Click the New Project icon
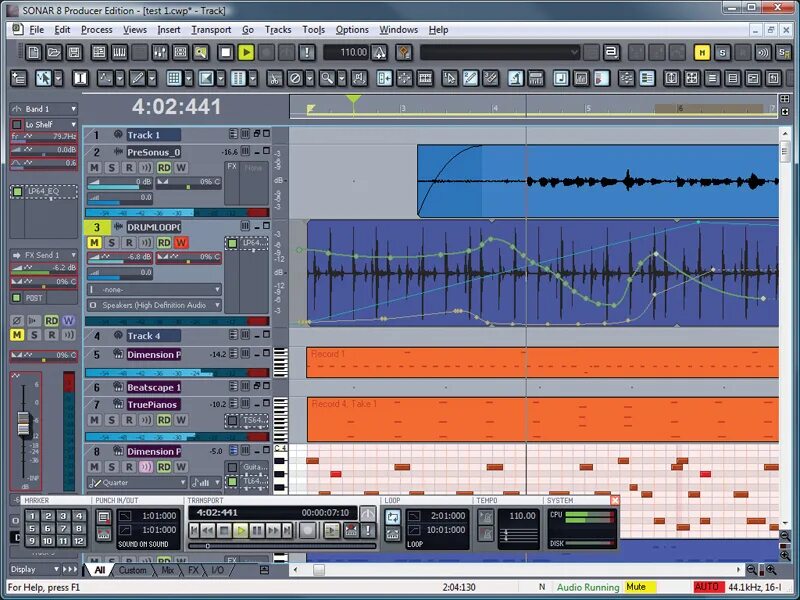The image size is (800, 600). point(34,52)
